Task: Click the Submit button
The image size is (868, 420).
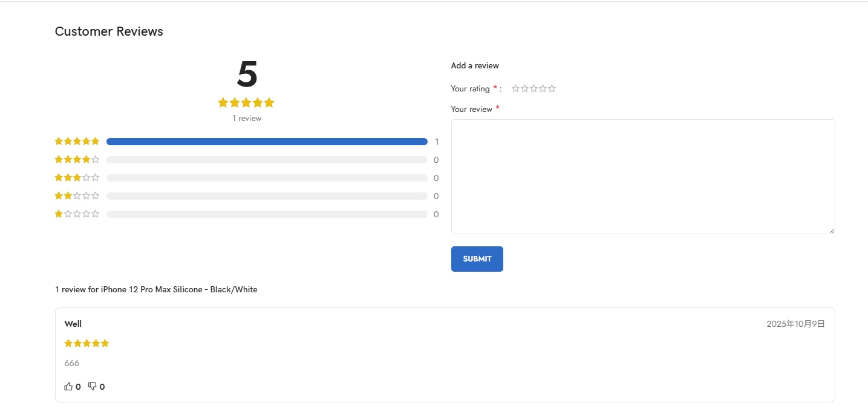Action: pyautogui.click(x=477, y=259)
